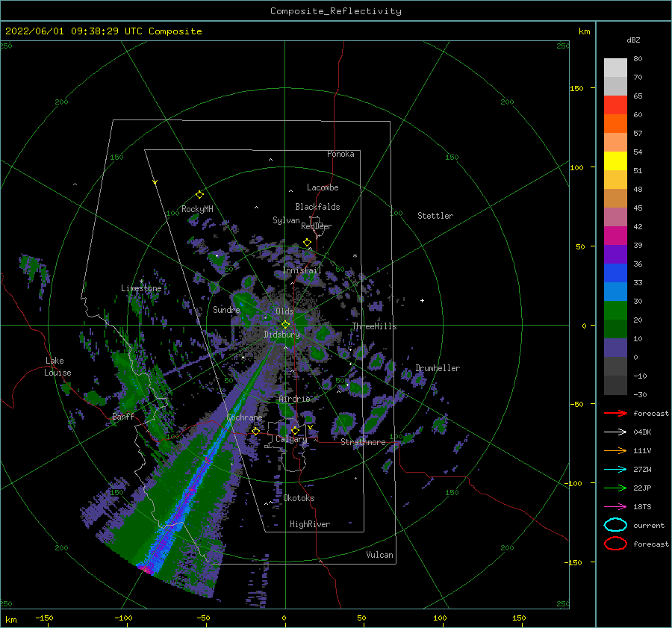Select the asterisk marker east of Innisfail
Image resolution: width=672 pixels, height=628 pixels.
point(355,256)
